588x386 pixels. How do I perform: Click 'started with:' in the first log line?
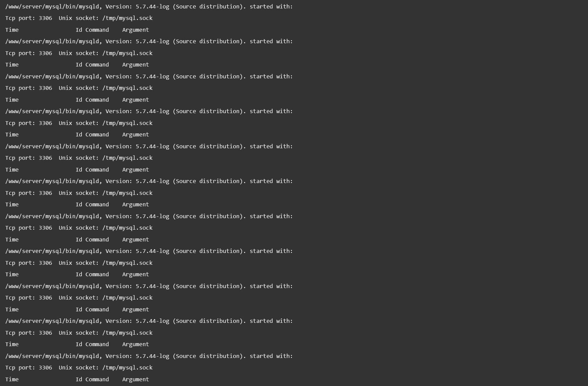271,6
